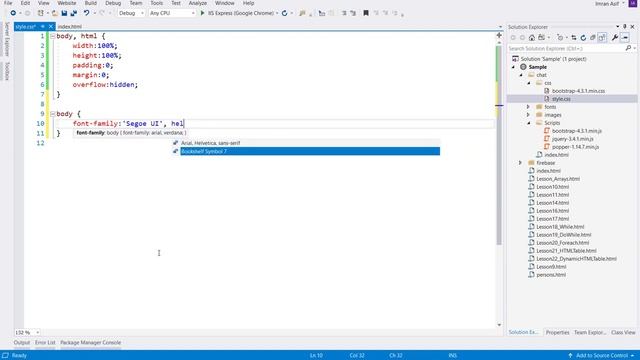Select Lesson_Arrays.html in Solution Explorer
This screenshot has height=360, width=640.
[x=558, y=179]
